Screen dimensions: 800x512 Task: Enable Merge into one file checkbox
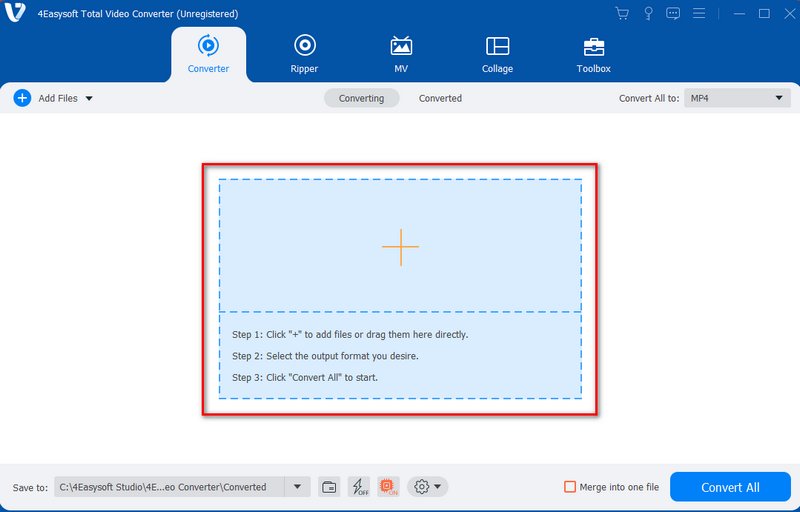(570, 487)
